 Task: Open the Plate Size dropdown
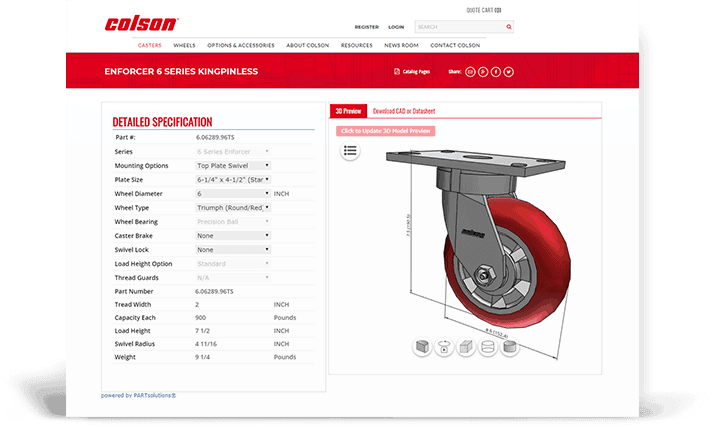(233, 180)
